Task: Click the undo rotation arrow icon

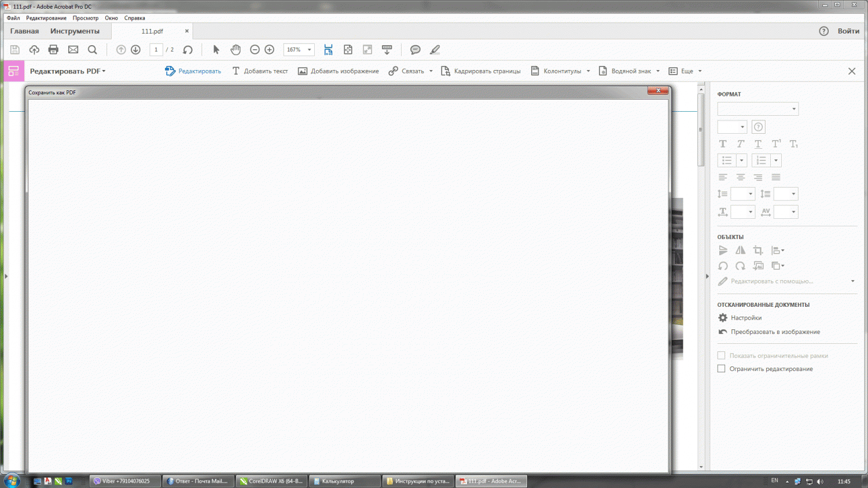Action: coord(187,50)
